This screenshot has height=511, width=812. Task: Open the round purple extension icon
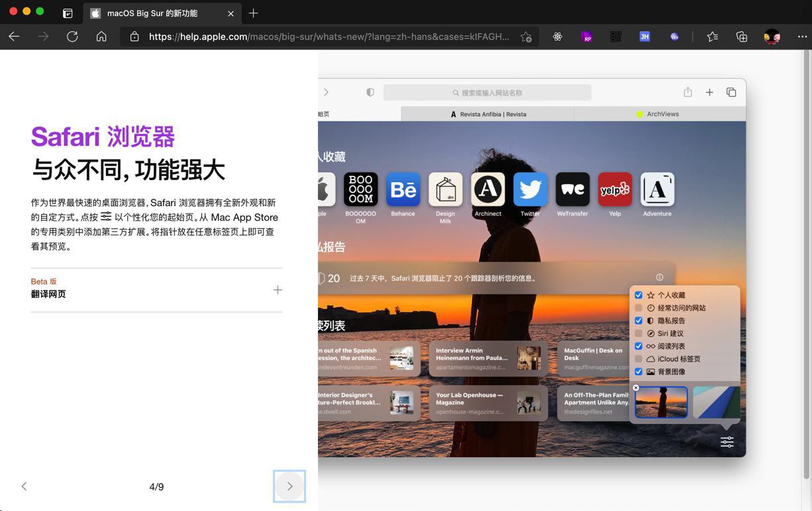click(x=674, y=37)
